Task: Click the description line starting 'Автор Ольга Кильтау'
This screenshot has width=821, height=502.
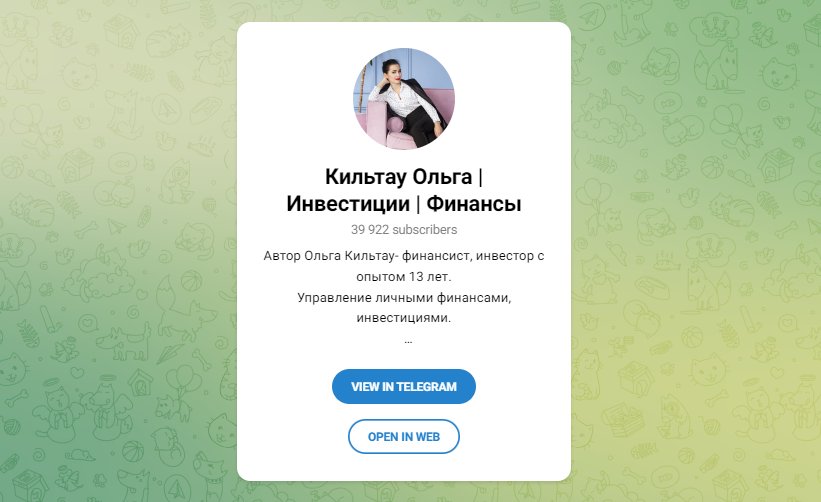Action: point(404,256)
